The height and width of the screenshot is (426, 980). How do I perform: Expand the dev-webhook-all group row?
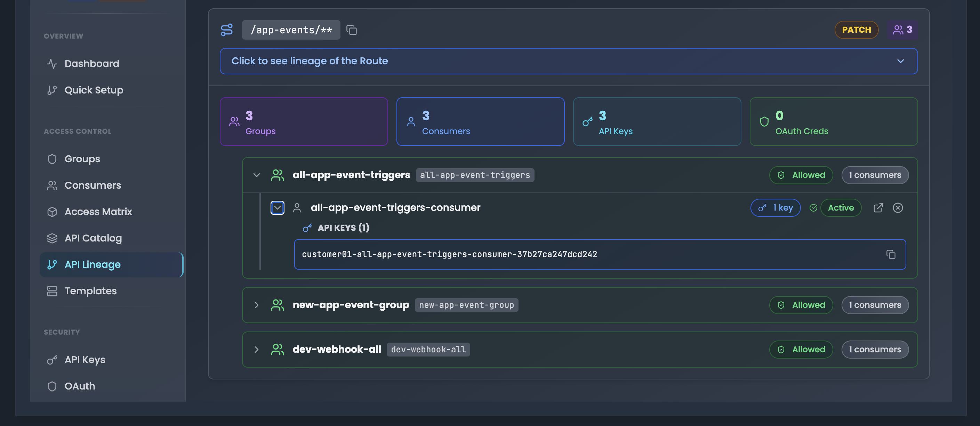[x=256, y=349]
